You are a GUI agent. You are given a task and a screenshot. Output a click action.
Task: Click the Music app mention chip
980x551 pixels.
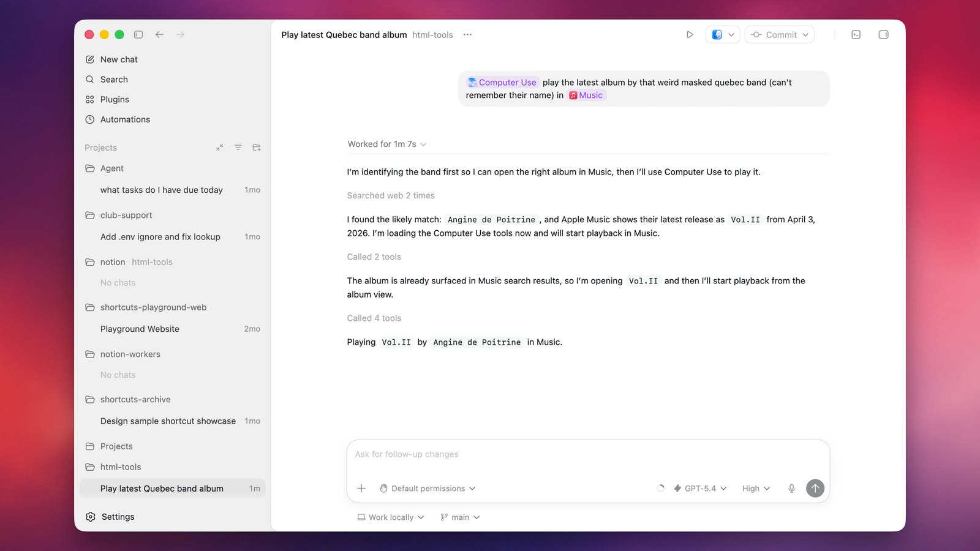[586, 96]
